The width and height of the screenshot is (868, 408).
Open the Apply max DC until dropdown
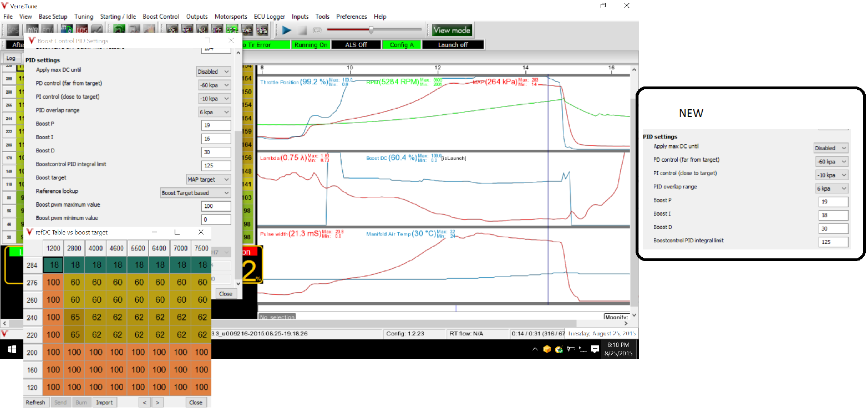point(213,71)
